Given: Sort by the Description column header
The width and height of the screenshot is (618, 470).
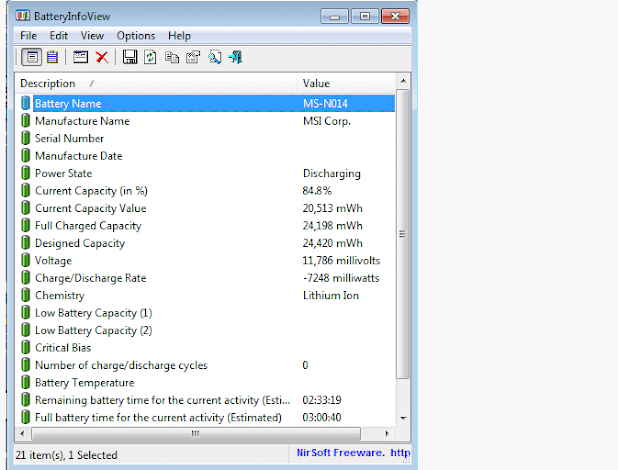Looking at the screenshot, I should click(x=156, y=83).
